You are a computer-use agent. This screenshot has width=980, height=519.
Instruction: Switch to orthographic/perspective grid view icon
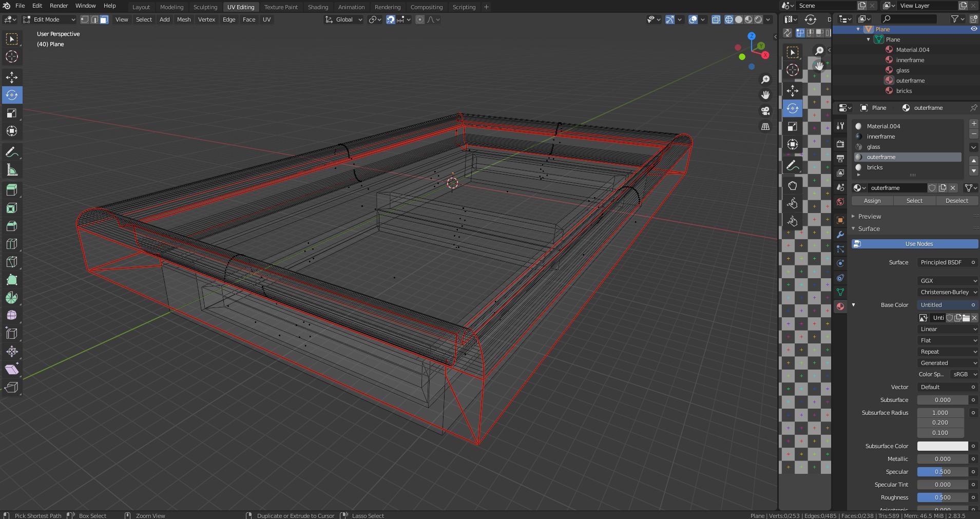[x=765, y=126]
